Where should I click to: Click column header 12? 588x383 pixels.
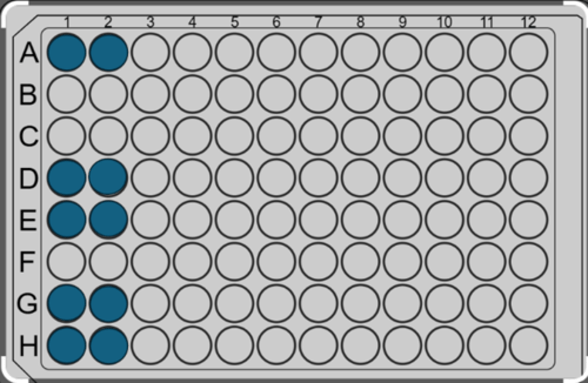[528, 22]
